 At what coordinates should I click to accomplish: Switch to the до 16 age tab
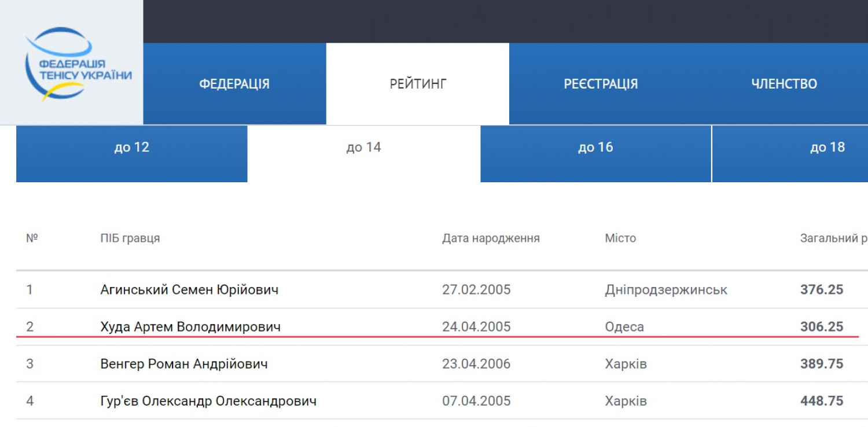tap(595, 148)
